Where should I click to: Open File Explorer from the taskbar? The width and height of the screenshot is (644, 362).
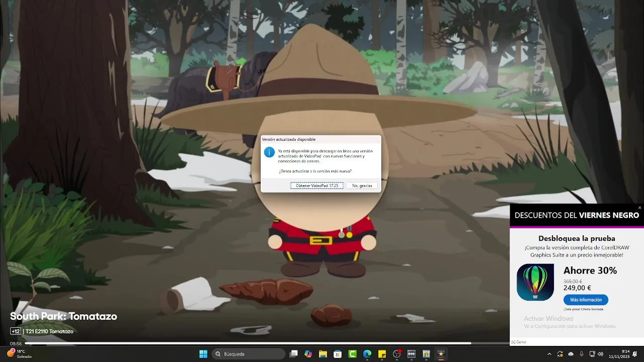323,354
